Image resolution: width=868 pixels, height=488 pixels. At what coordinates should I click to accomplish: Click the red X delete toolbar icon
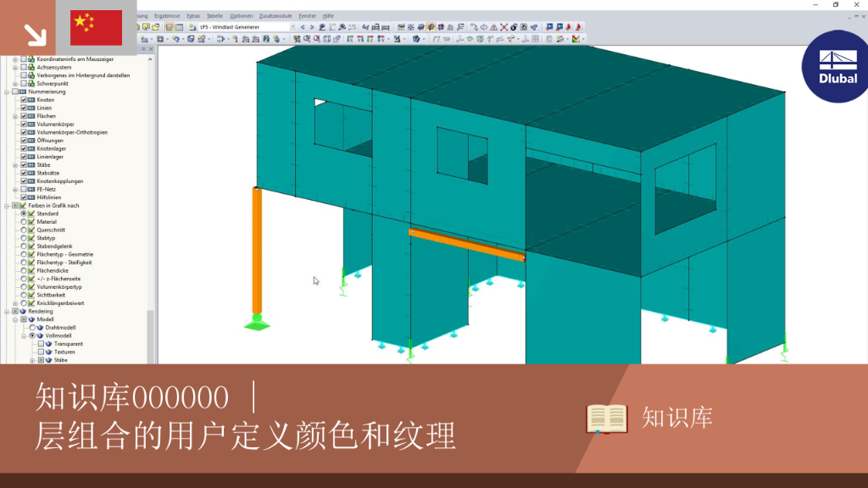pyautogui.click(x=504, y=27)
